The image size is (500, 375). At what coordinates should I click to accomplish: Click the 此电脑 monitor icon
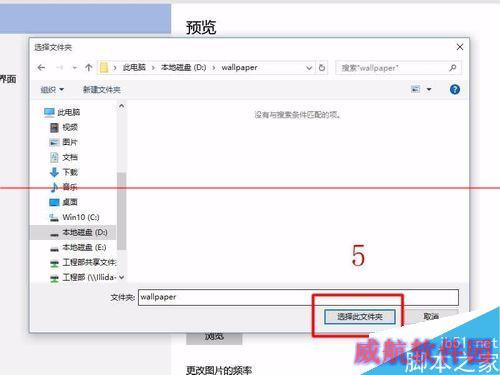(49, 112)
